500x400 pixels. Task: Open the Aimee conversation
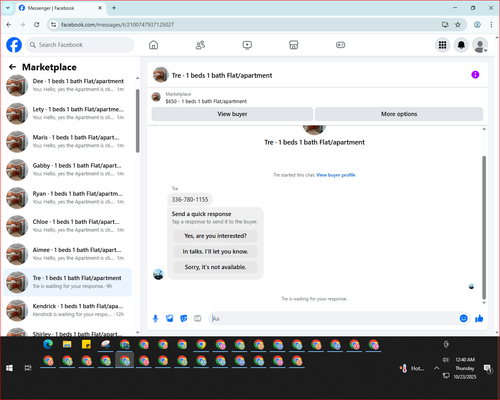coord(68,254)
